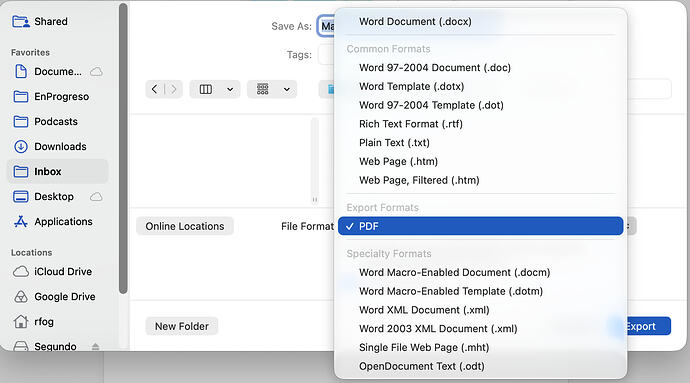690x383 pixels.
Task: Click the cloud icon next to Desktop
Action: point(96,196)
